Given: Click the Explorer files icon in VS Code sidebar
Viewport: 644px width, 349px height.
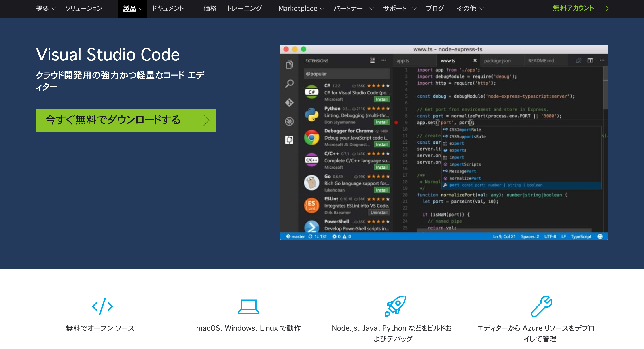Looking at the screenshot, I should click(289, 65).
